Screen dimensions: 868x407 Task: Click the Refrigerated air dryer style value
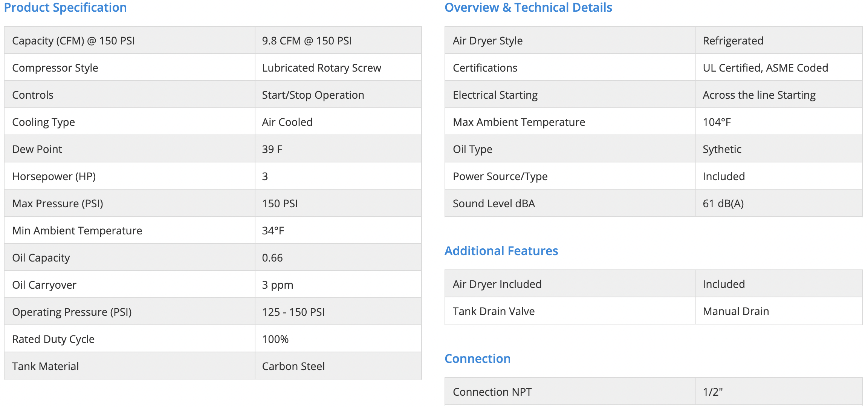(733, 41)
